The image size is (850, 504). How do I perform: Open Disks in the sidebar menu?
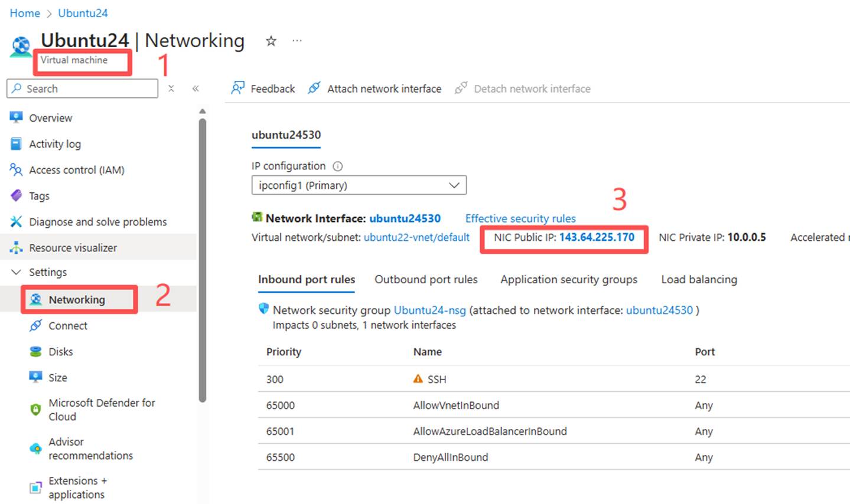pyautogui.click(x=61, y=352)
